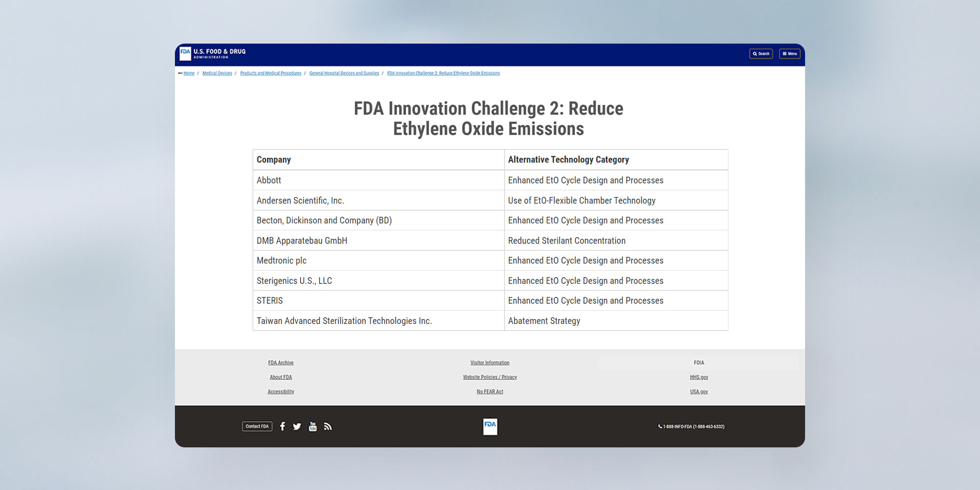Image resolution: width=980 pixels, height=490 pixels.
Task: Select the STERIS company cell
Action: (x=379, y=301)
